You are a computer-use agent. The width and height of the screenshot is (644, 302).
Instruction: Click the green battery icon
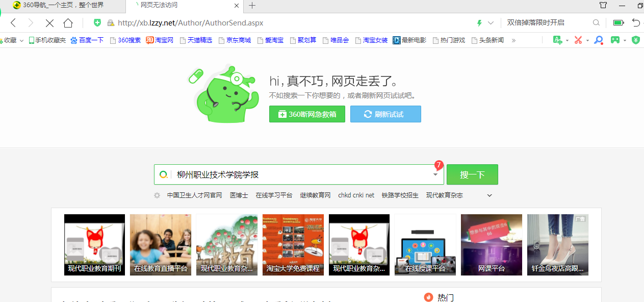pos(619,23)
